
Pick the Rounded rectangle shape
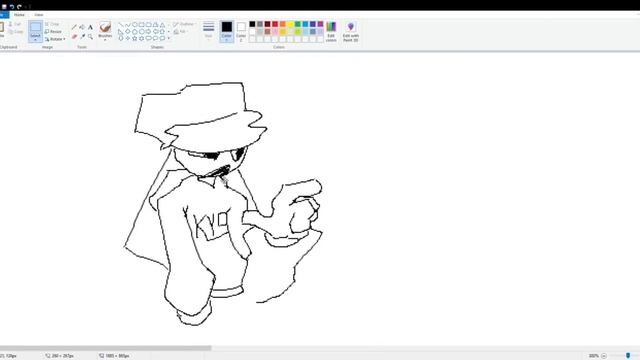coord(149,25)
